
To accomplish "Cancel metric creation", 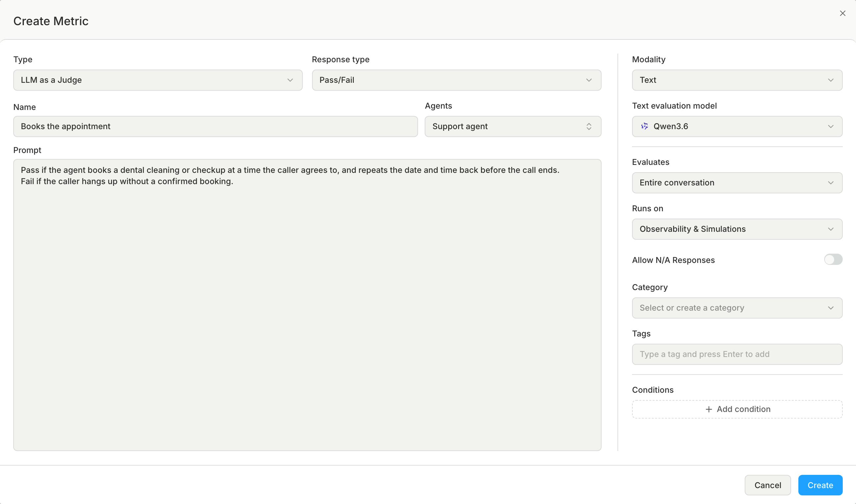I will pyautogui.click(x=767, y=485).
